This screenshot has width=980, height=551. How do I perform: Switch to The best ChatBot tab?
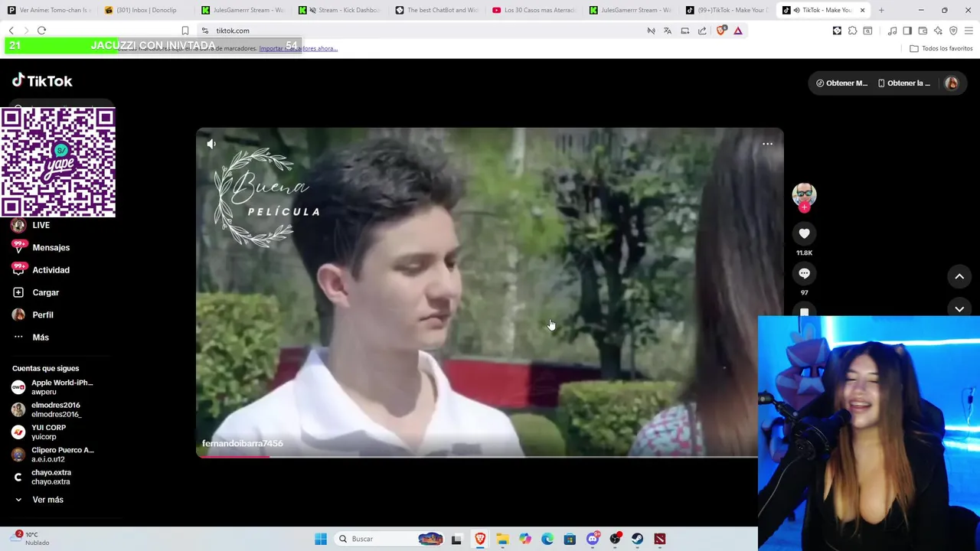[x=436, y=10]
